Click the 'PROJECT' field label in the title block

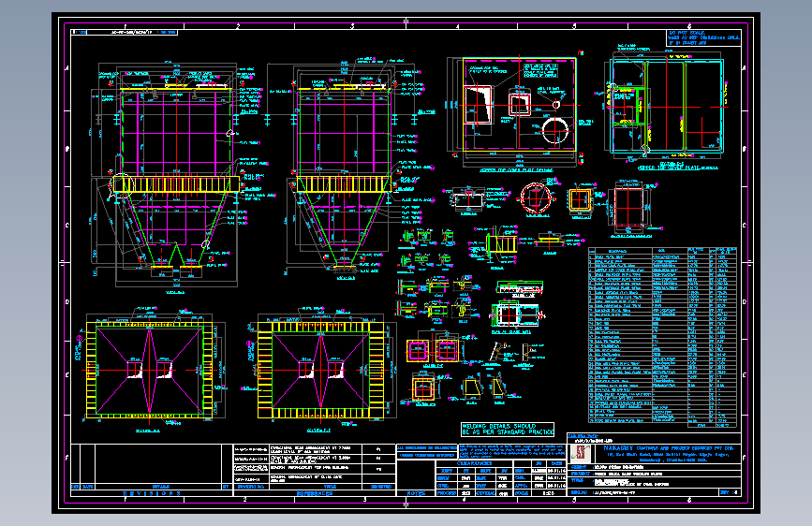click(x=580, y=474)
